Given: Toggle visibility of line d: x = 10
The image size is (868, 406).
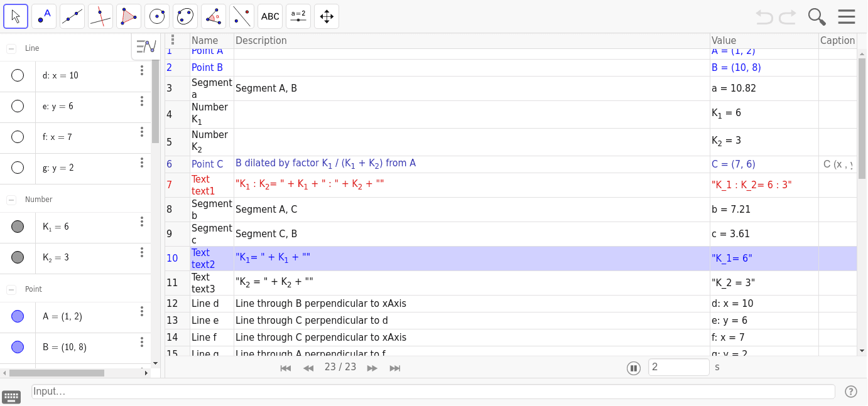Looking at the screenshot, I should [x=18, y=75].
